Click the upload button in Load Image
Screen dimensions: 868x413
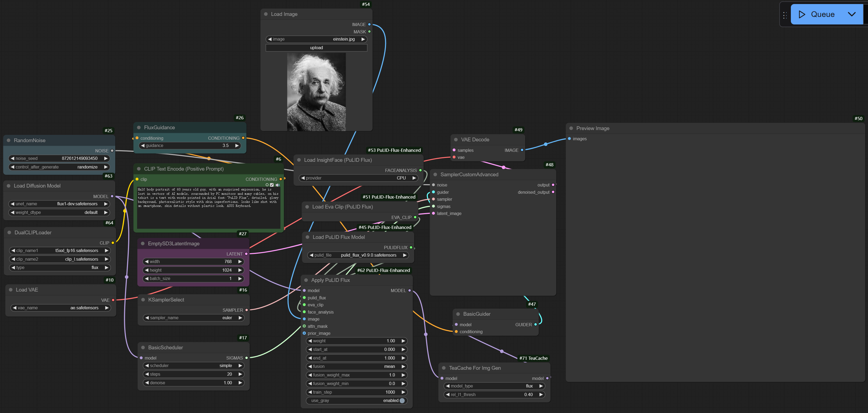click(x=316, y=48)
